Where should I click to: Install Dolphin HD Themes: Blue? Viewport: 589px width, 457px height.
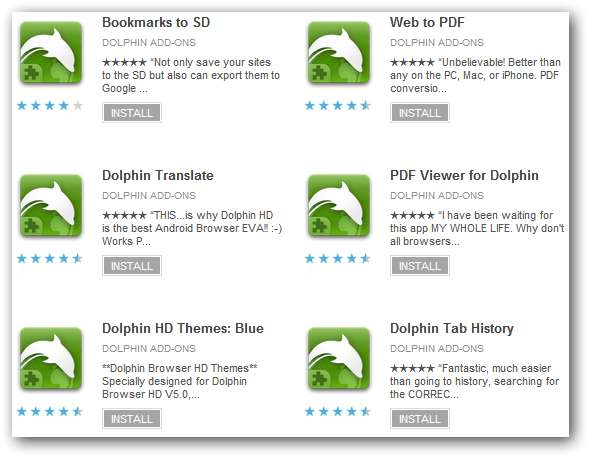click(132, 419)
